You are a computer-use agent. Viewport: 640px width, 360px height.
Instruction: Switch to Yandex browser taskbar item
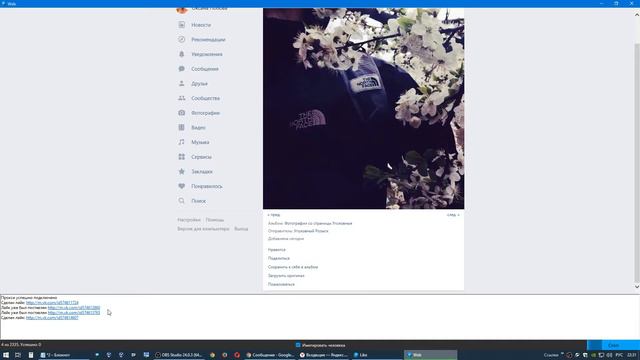[323, 355]
